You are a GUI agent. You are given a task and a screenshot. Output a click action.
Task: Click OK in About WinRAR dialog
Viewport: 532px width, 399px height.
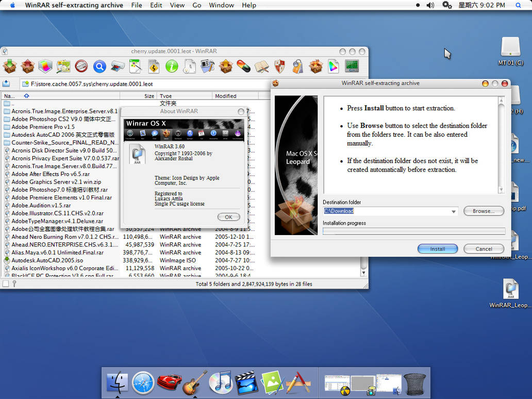click(x=229, y=217)
